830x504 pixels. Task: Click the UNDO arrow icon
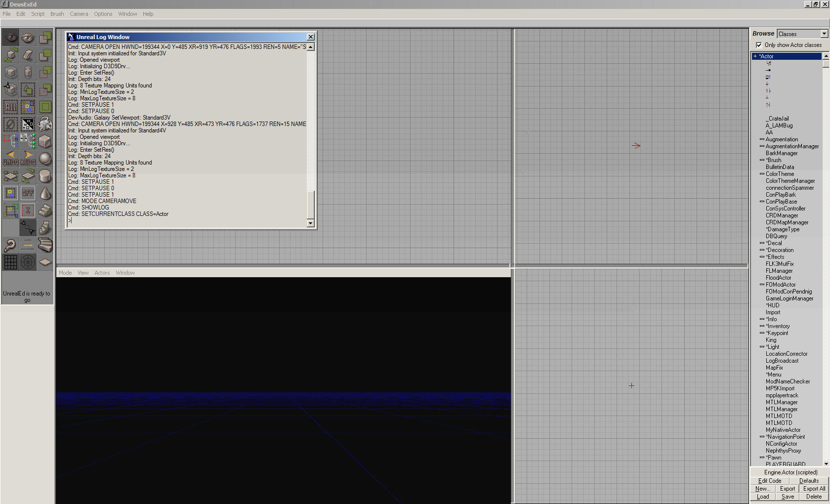[x=11, y=159]
